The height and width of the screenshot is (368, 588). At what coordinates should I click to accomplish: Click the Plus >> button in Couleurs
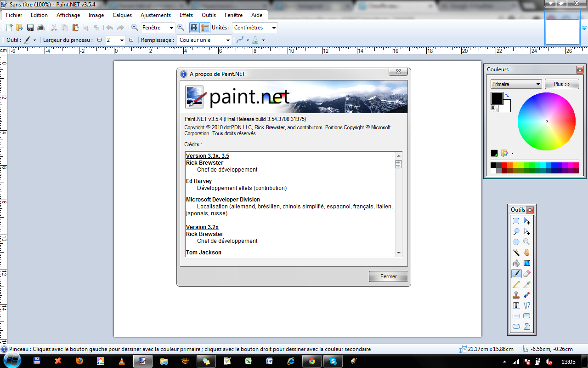coord(562,84)
